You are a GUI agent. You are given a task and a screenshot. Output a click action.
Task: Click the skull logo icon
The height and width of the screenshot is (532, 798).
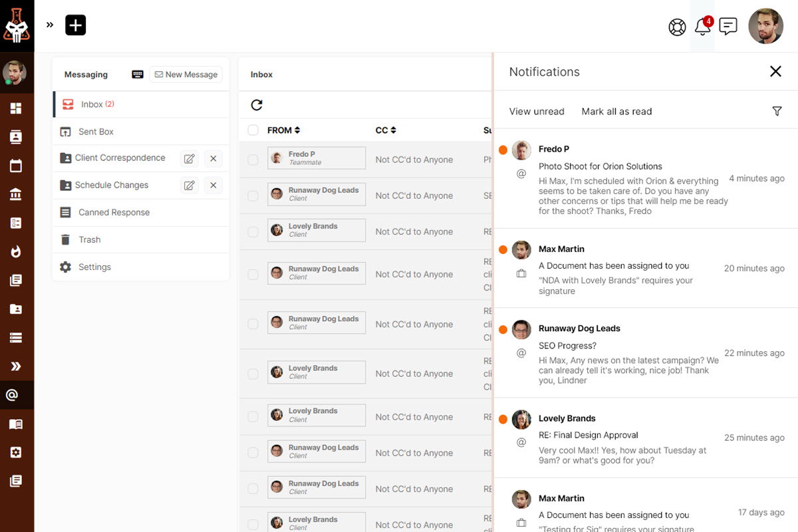click(x=17, y=25)
